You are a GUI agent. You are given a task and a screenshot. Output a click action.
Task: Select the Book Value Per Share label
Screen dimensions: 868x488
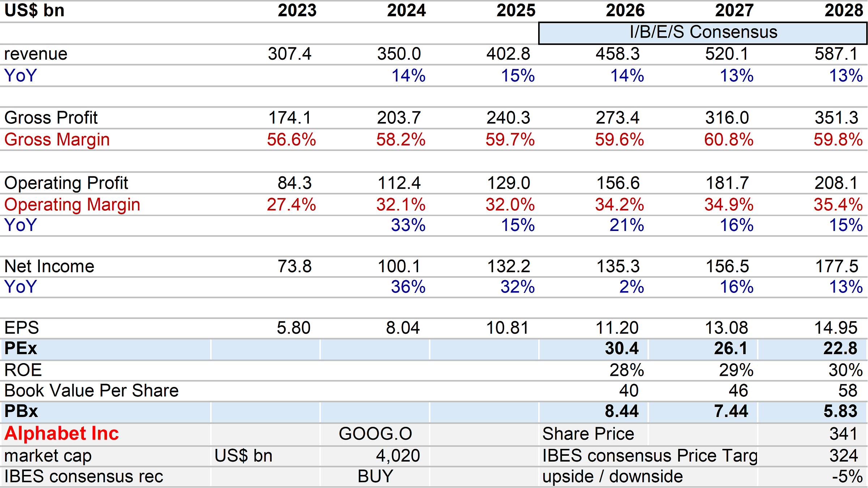(92, 391)
